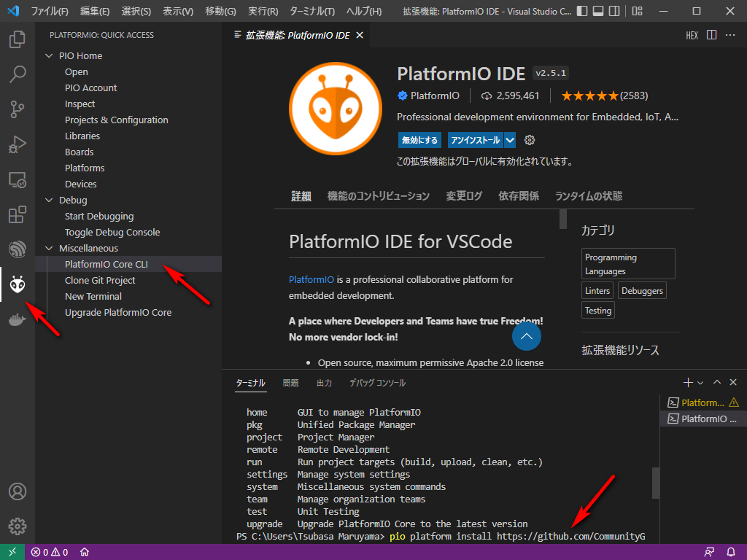The width and height of the screenshot is (747, 560).
Task: Select the PlatformIO alien head icon
Action: tap(18, 284)
